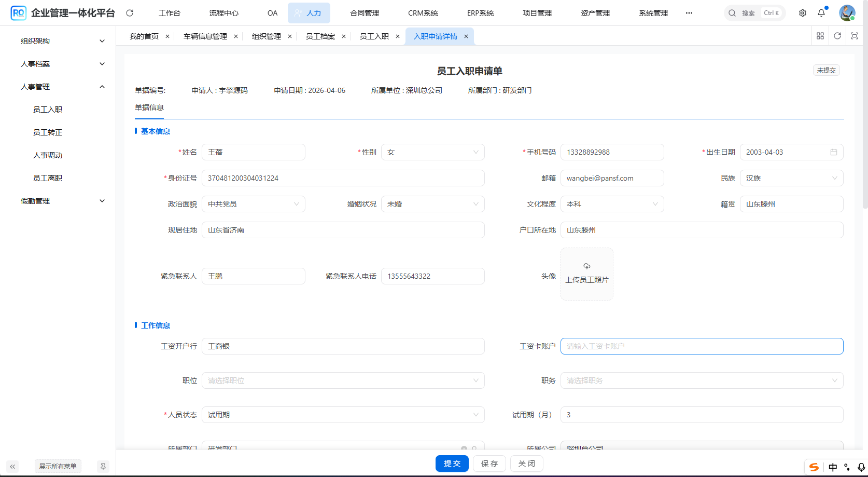Screen dimensions: 868x477
Task: Click the fullscreen icon in tab bar
Action: [x=855, y=36]
